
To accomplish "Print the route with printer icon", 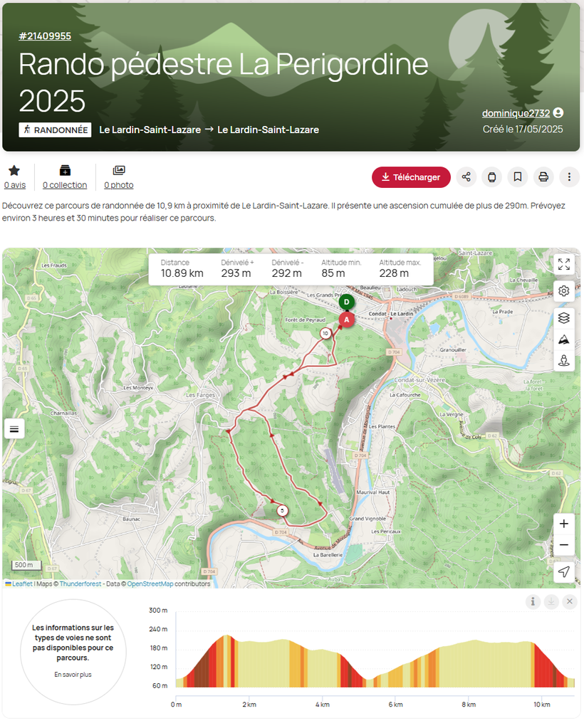I will (x=543, y=177).
